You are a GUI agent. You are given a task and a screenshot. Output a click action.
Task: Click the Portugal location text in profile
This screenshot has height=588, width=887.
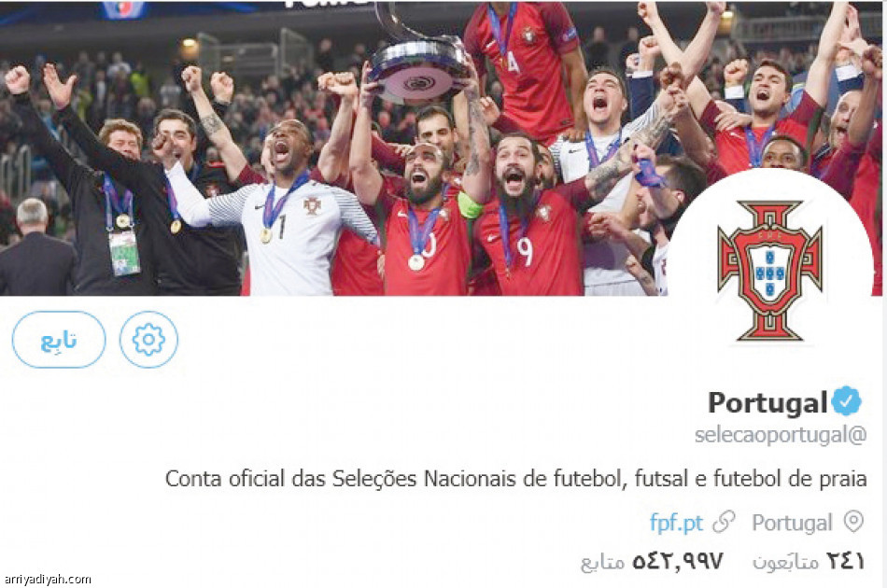pos(792,523)
